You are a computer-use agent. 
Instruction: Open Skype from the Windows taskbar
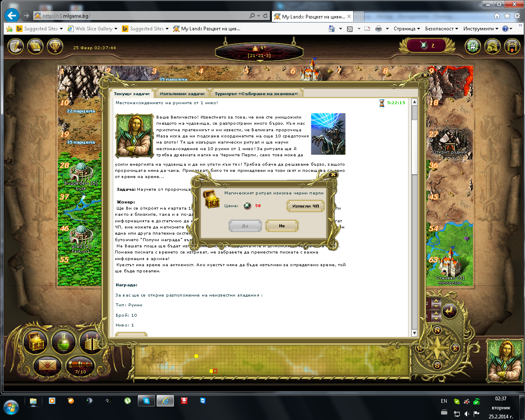tap(146, 401)
